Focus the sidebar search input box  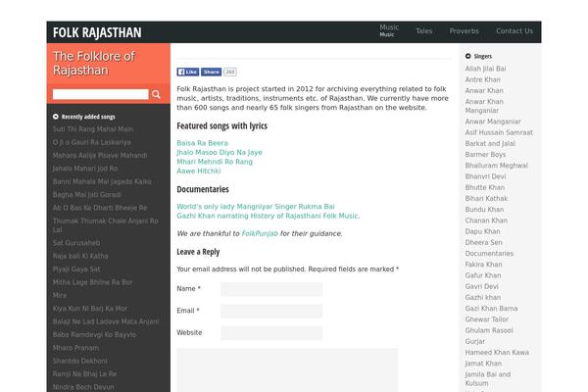[101, 94]
